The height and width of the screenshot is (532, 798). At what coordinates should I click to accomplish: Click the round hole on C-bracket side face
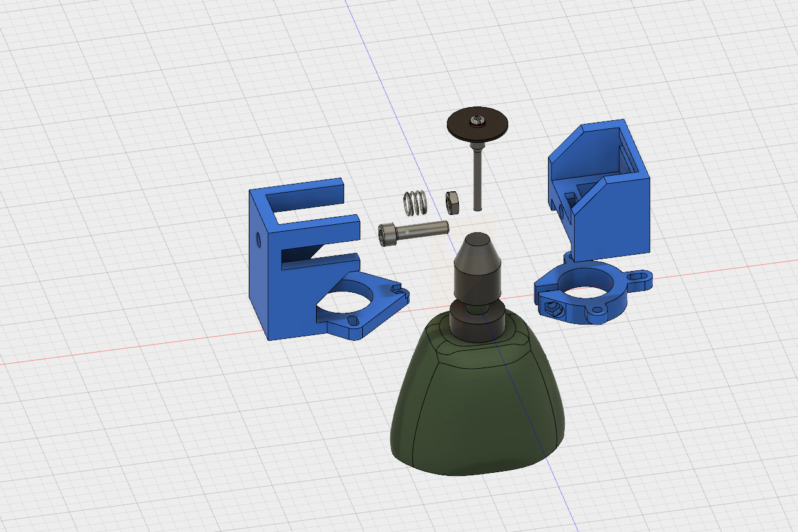259,239
